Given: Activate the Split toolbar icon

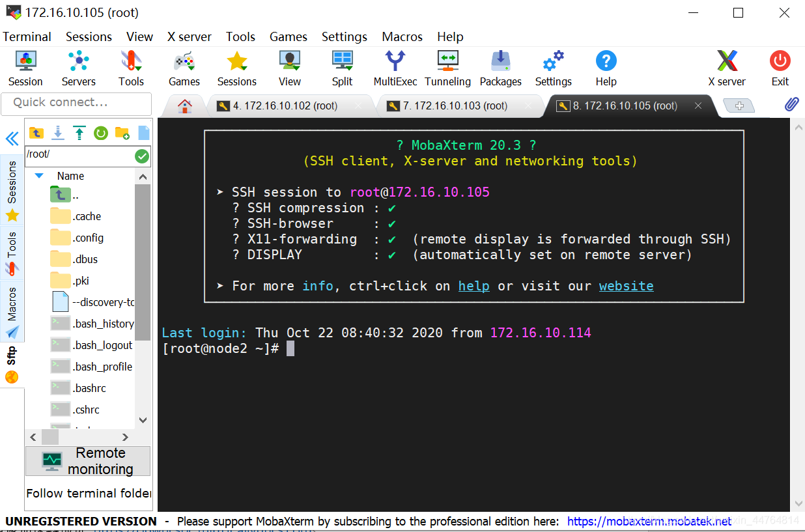Looking at the screenshot, I should point(343,68).
